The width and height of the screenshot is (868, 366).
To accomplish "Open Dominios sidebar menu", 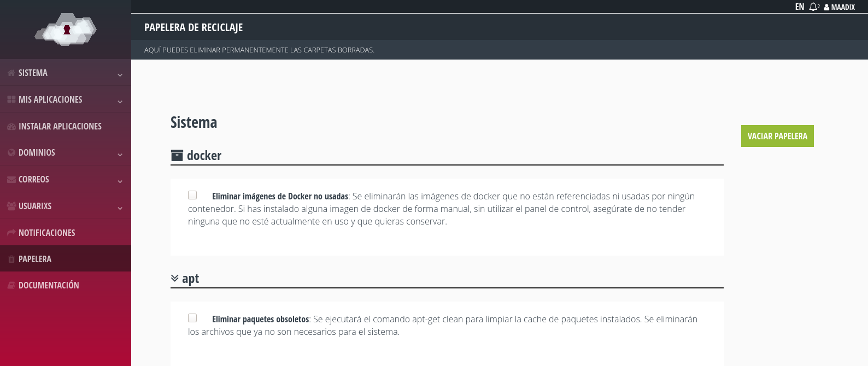I will tap(66, 152).
